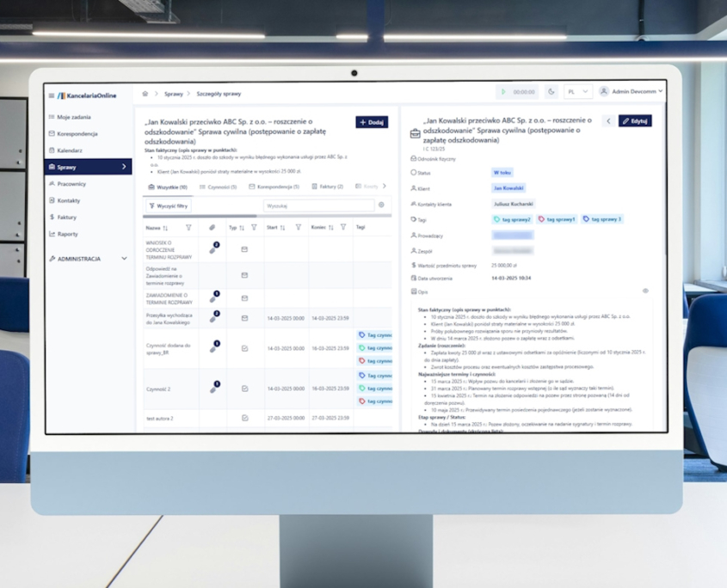
Task: Expand the ADMINISTRACJA sidebar section
Action: [89, 259]
